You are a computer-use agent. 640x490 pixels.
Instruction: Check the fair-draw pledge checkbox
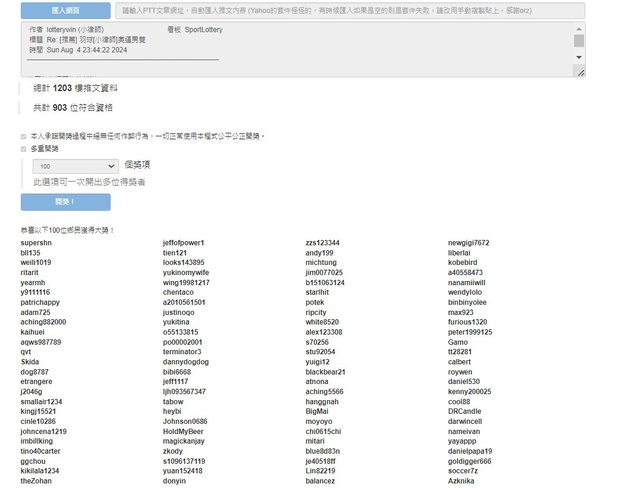coord(24,136)
